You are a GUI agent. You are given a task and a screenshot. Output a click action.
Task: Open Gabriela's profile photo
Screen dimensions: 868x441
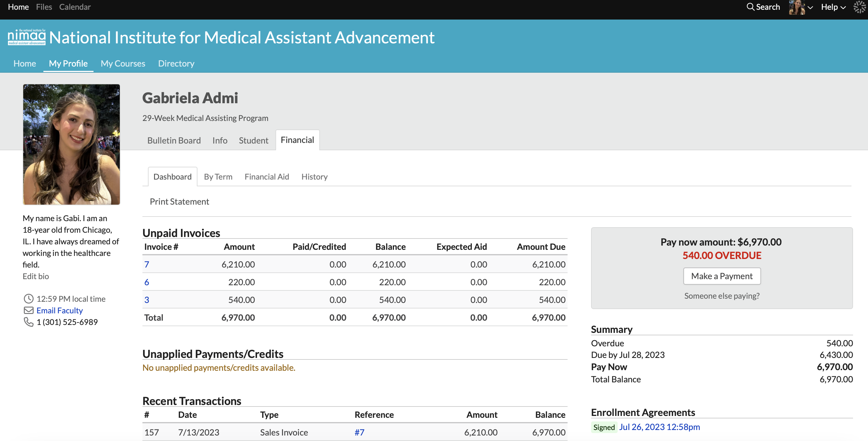pyautogui.click(x=72, y=144)
